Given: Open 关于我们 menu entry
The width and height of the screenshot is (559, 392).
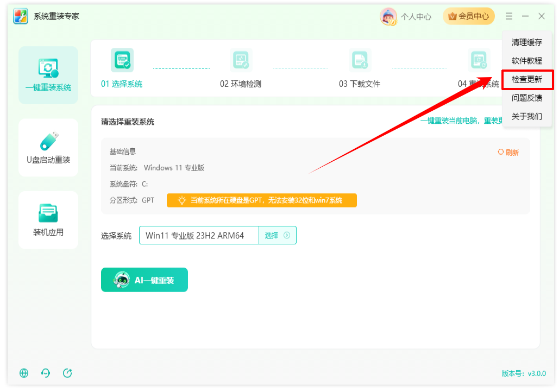Looking at the screenshot, I should tap(526, 117).
